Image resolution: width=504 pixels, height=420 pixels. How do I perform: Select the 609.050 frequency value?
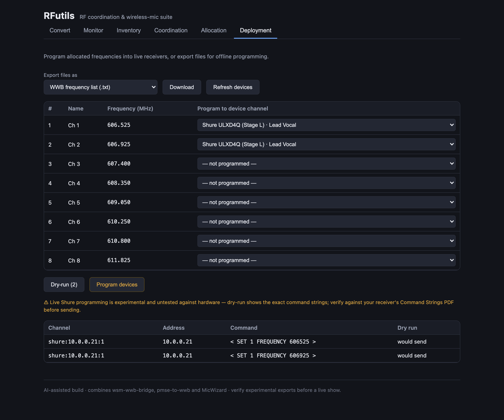pyautogui.click(x=119, y=202)
